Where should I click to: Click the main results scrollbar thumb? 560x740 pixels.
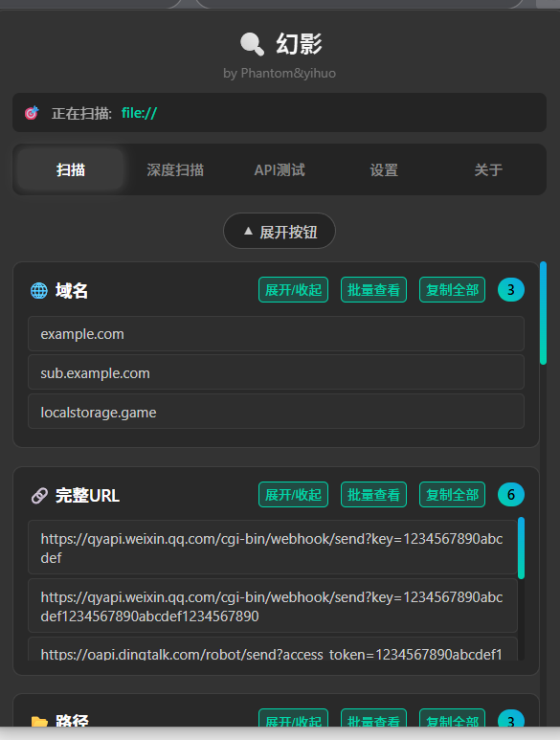[543, 313]
